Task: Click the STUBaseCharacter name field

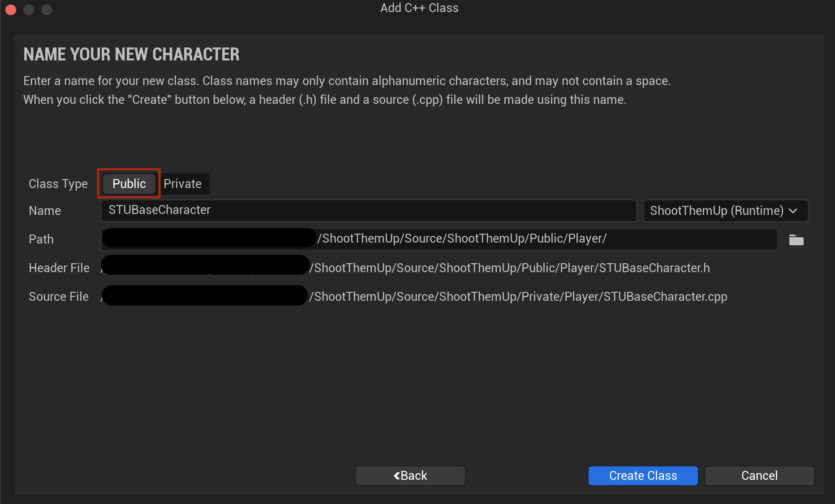Action: pyautogui.click(x=369, y=210)
